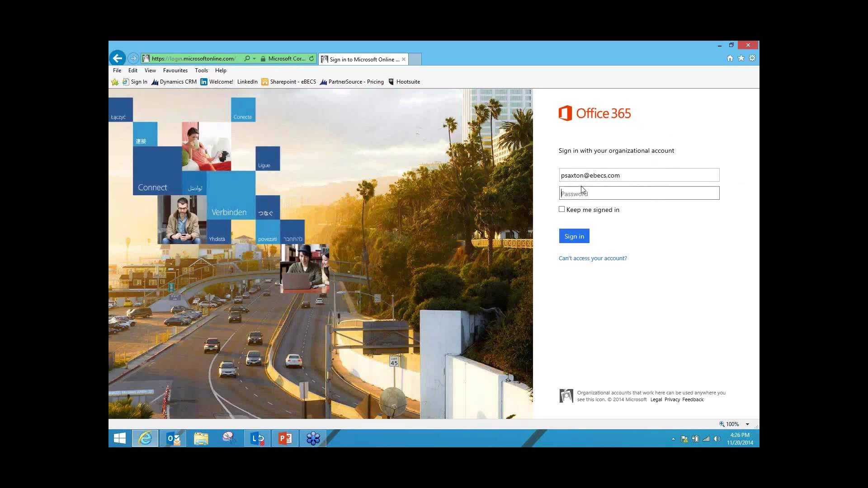
Task: Open the Windows Start button
Action: pyautogui.click(x=120, y=438)
